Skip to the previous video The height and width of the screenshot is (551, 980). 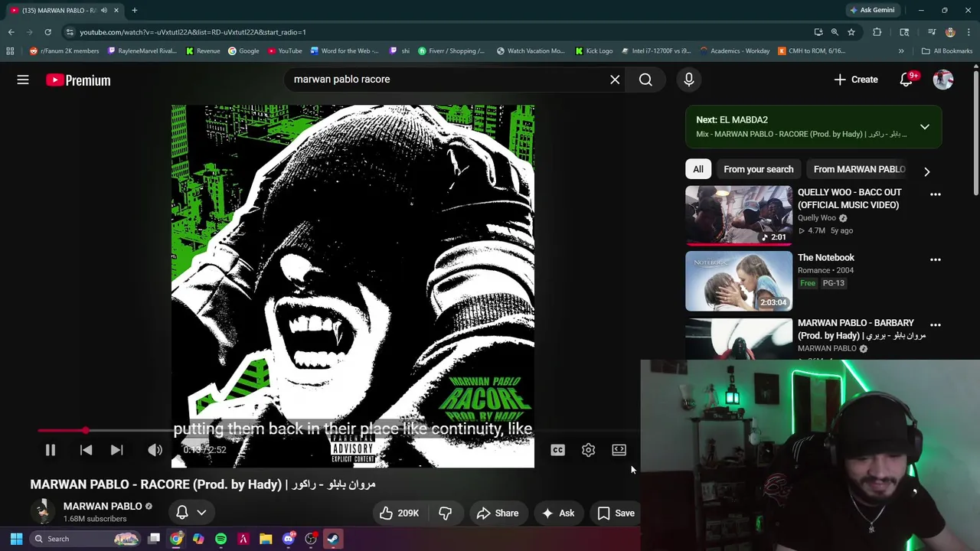(x=86, y=450)
